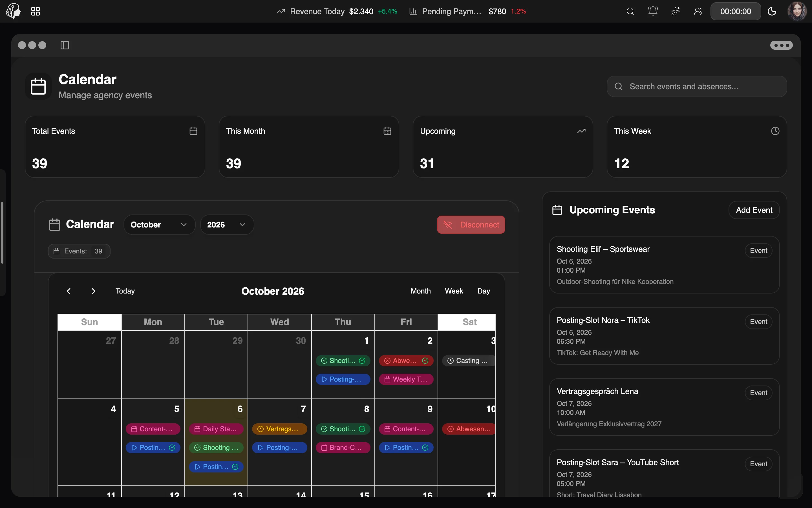Open the Abwesen… event on October 10

[x=468, y=429]
